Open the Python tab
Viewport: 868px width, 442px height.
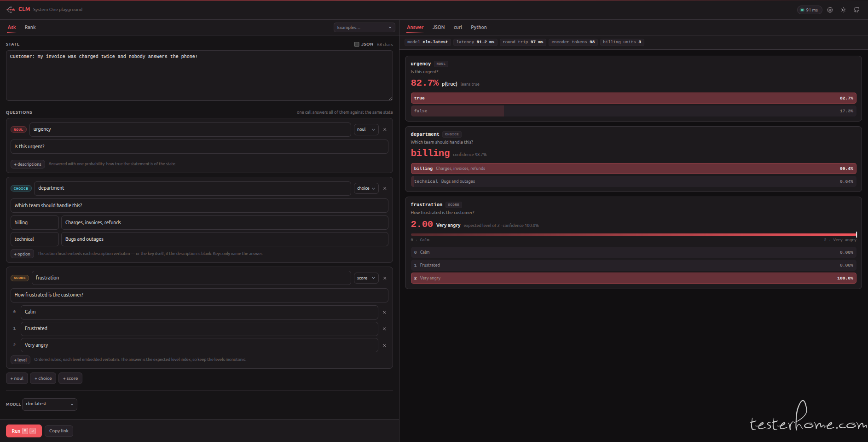pyautogui.click(x=479, y=27)
